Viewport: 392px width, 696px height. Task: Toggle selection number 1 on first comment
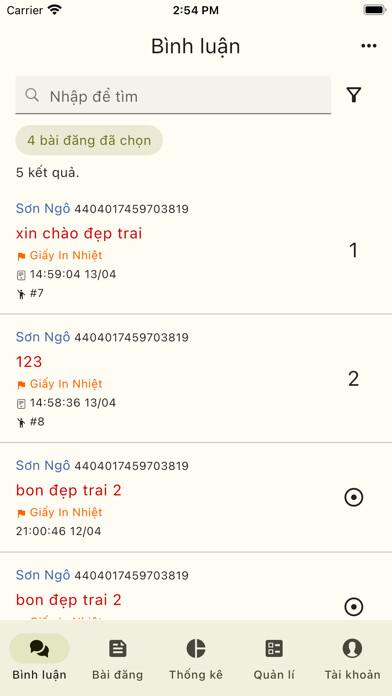coord(353,251)
